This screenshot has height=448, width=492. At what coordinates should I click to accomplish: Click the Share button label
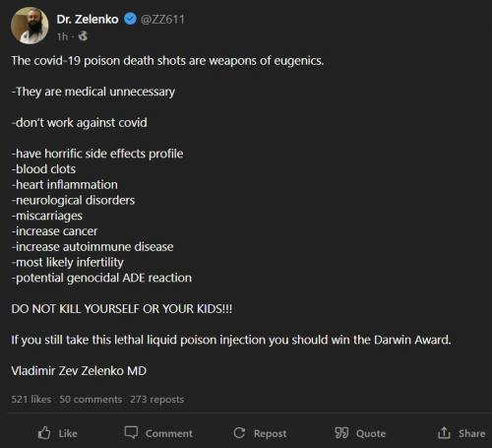pyautogui.click(x=471, y=433)
